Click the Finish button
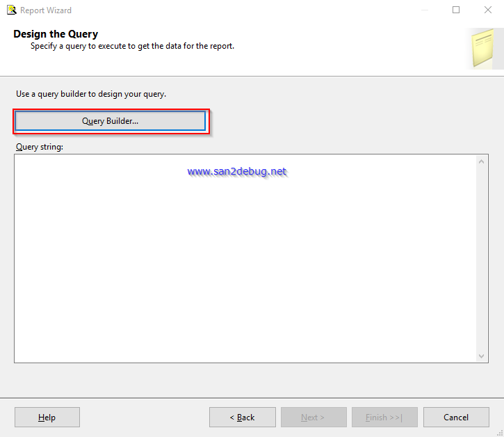504x437 pixels. [x=384, y=418]
